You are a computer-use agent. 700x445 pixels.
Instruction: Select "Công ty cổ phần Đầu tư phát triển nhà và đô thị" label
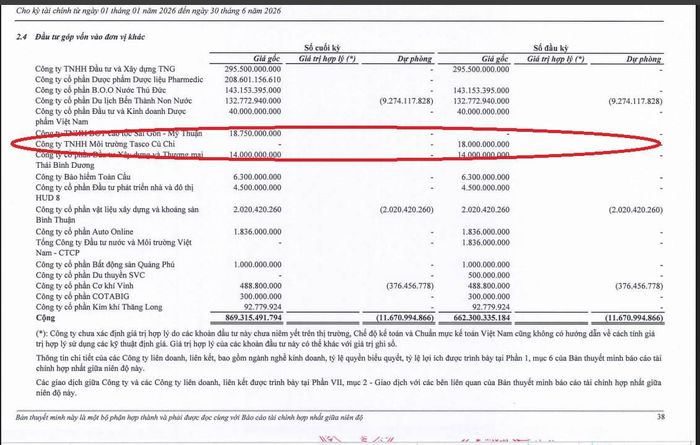click(x=114, y=187)
